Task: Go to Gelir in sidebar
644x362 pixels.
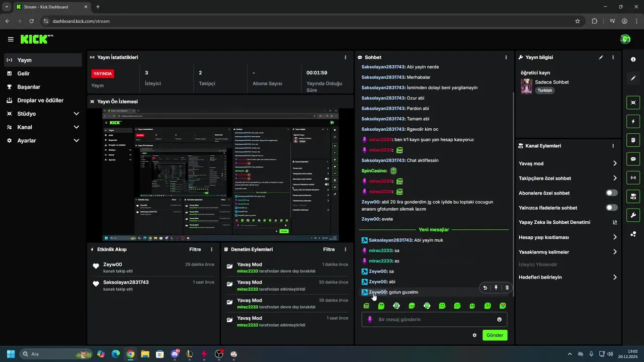Action: (x=42, y=73)
